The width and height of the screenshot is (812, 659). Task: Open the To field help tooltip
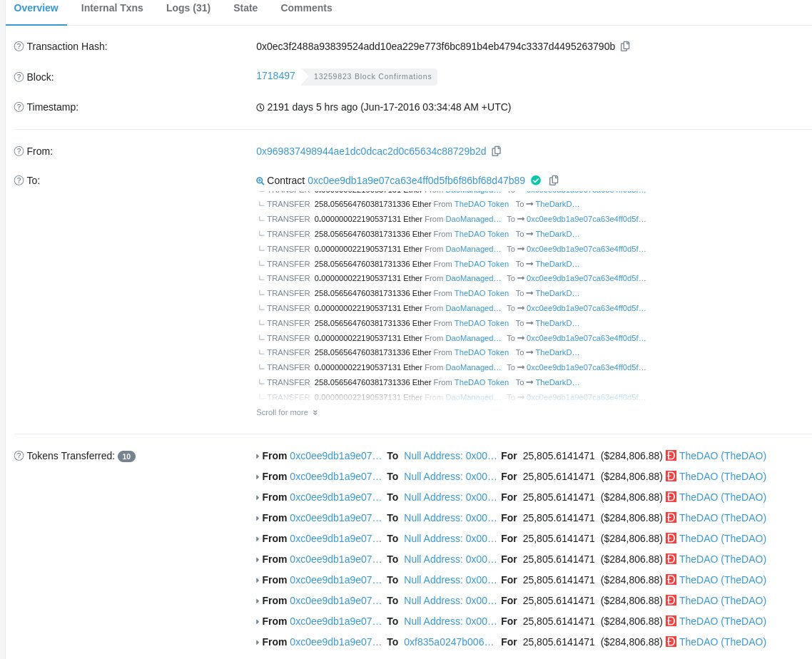coord(19,180)
